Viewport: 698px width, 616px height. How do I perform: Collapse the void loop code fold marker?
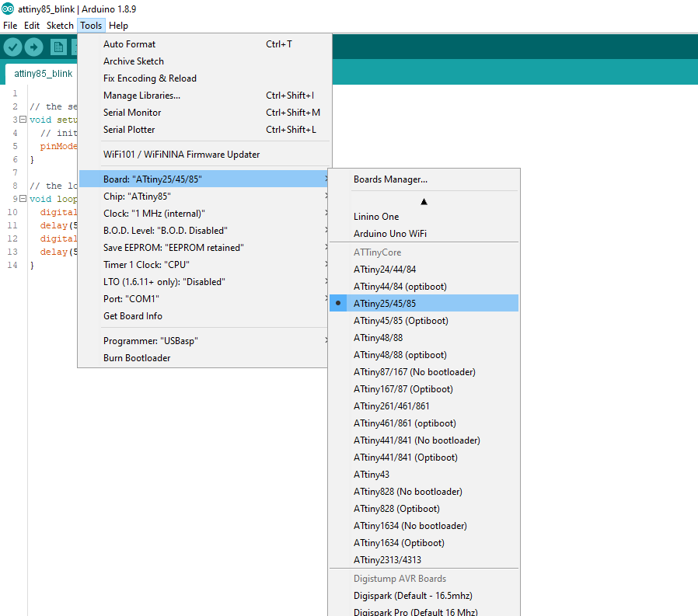(23, 198)
